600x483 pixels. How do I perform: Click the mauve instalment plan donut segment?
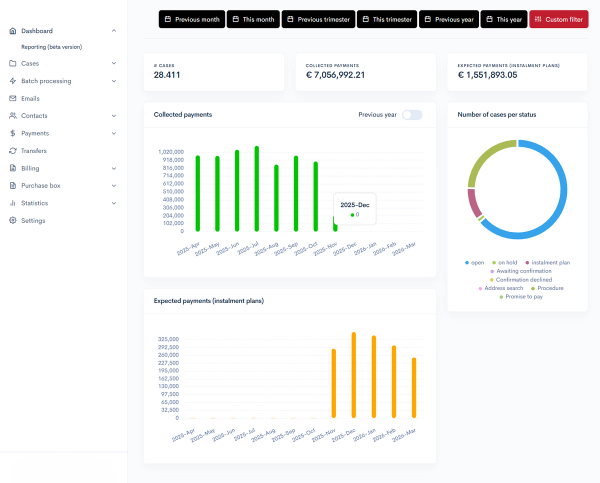tap(473, 202)
